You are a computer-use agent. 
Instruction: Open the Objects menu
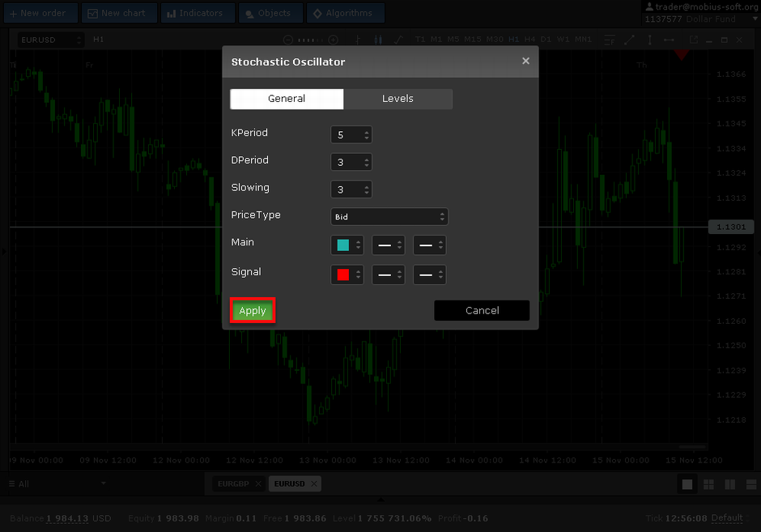click(271, 13)
